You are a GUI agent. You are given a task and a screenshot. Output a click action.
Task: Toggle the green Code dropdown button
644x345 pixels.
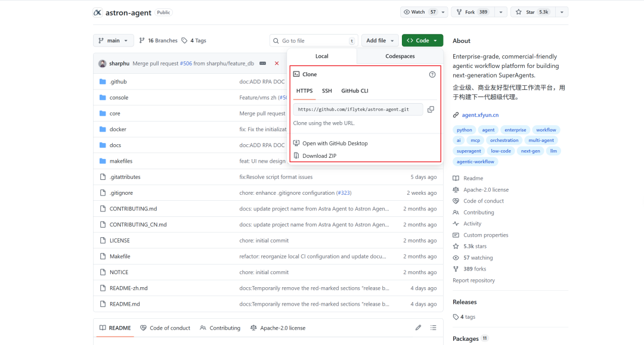coord(422,41)
